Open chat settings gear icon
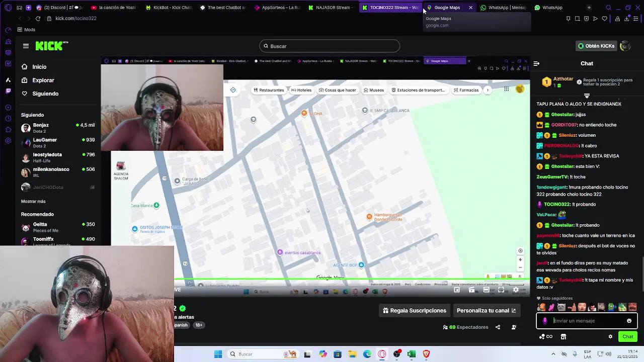The height and width of the screenshot is (362, 644). point(610,337)
